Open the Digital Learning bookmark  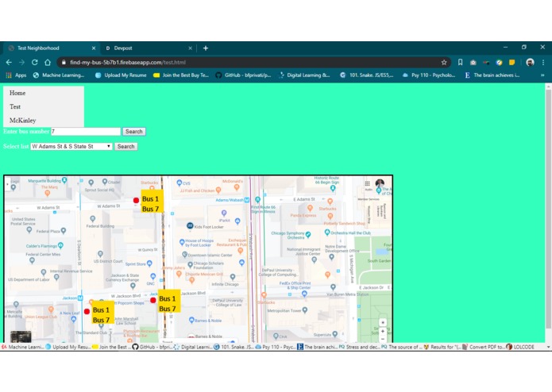tap(304, 75)
